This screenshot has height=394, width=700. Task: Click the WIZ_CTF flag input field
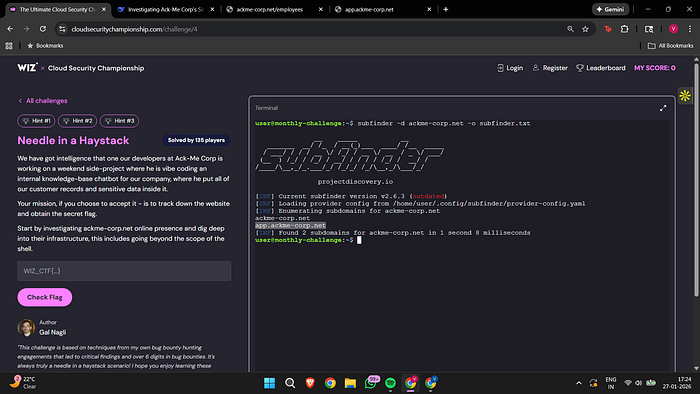124,271
